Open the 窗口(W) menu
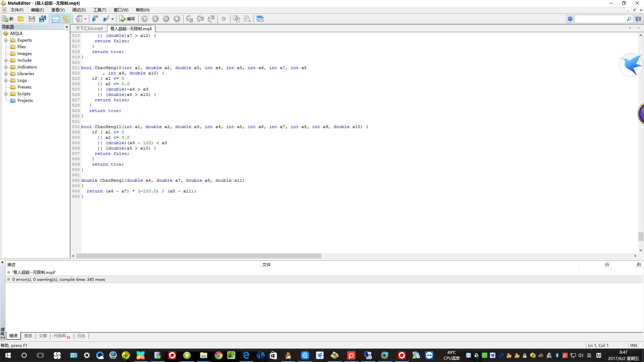This screenshot has width=644, height=362. tap(121, 10)
